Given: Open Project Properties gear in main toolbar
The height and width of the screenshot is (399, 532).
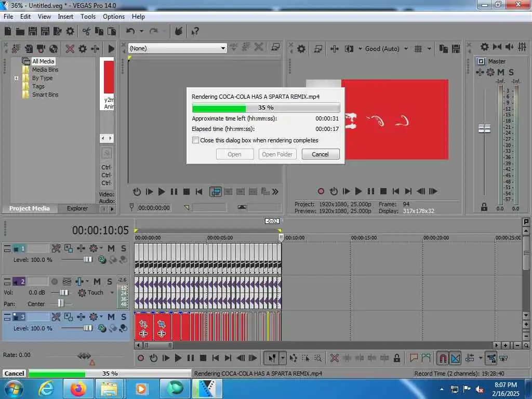Looking at the screenshot, I should [x=70, y=32].
